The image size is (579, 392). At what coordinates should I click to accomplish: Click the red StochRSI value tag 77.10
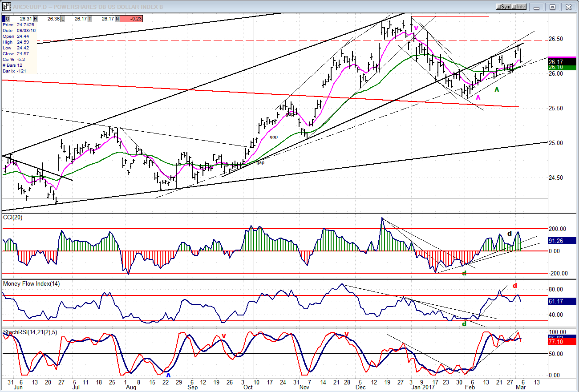pos(562,342)
